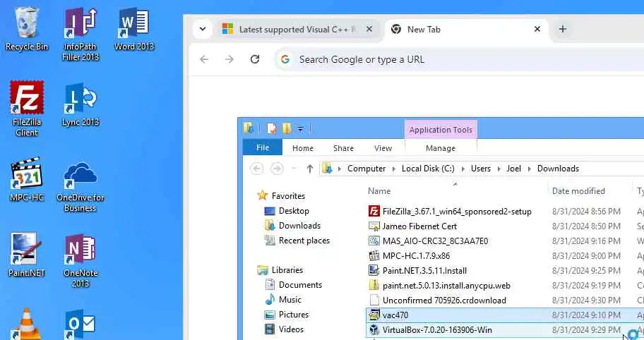Click Joel in the address breadcrumb
This screenshot has width=644, height=340.
pyautogui.click(x=513, y=169)
